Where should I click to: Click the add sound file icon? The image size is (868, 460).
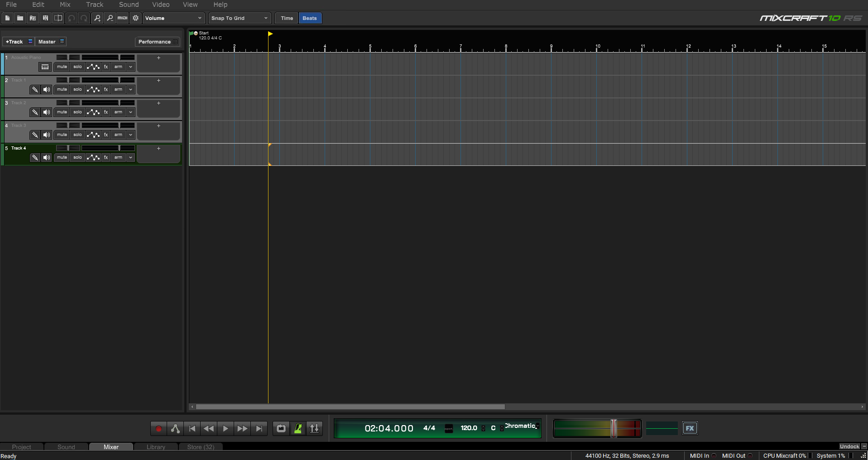click(x=33, y=18)
